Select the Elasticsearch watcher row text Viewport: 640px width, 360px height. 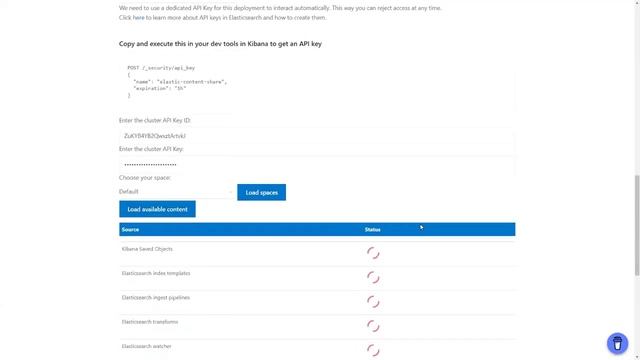(x=146, y=346)
